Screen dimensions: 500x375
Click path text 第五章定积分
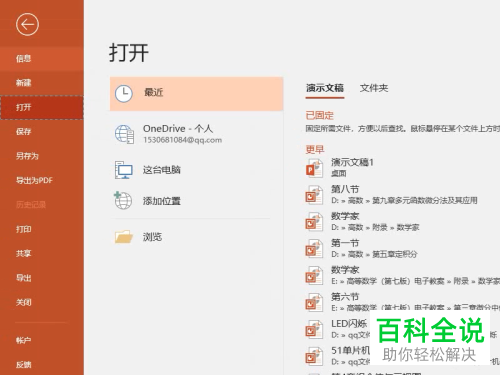[394, 254]
